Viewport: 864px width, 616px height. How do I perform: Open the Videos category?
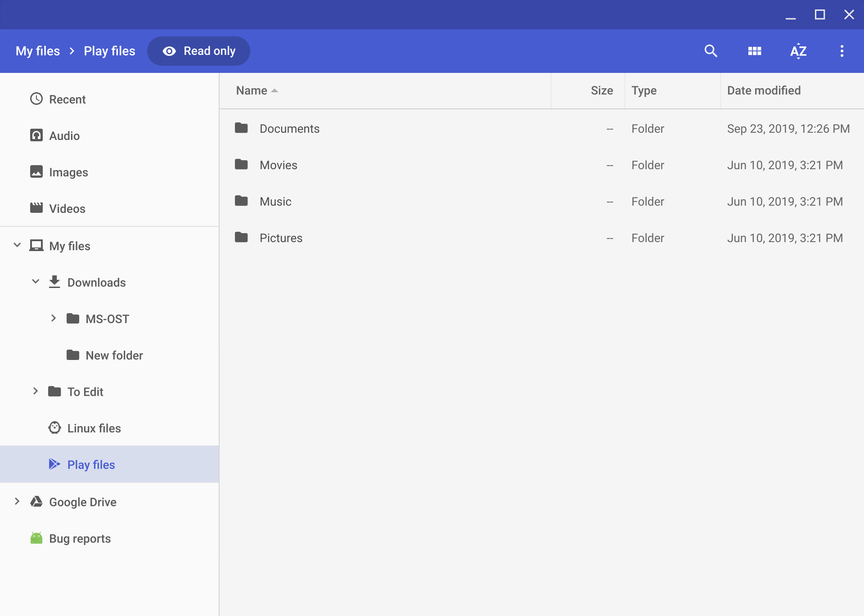[x=67, y=208]
